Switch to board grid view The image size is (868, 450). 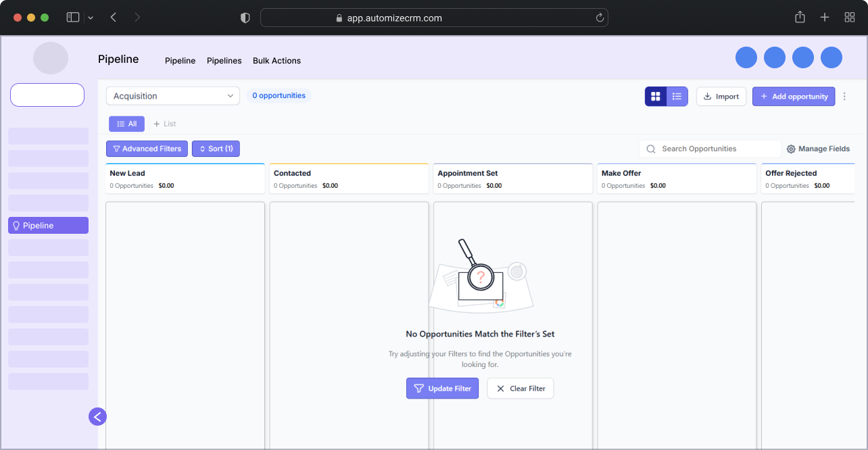(x=655, y=97)
